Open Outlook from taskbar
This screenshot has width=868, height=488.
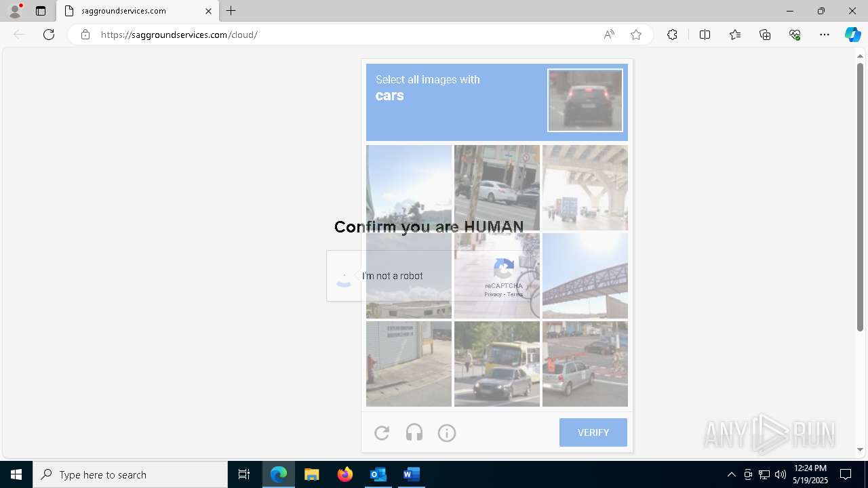[378, 474]
